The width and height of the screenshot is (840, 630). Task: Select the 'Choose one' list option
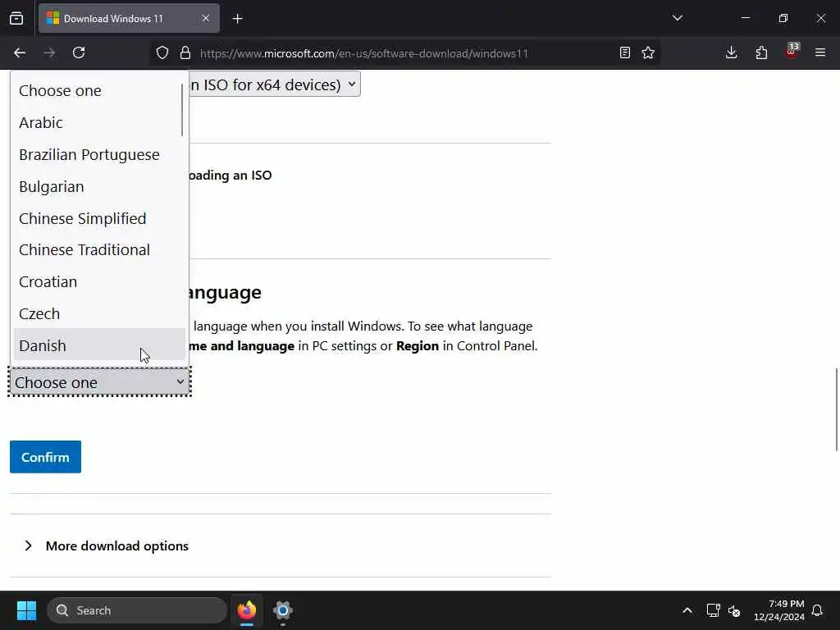(98, 90)
